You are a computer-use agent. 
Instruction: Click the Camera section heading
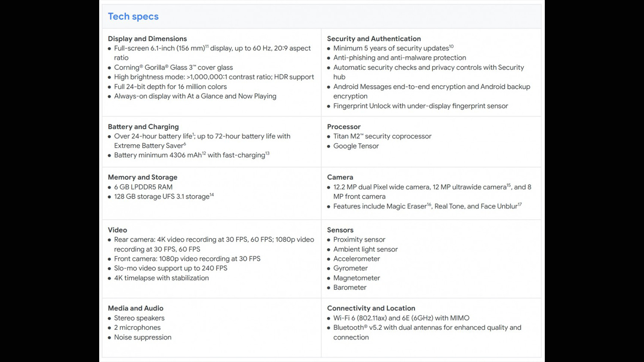(x=340, y=177)
